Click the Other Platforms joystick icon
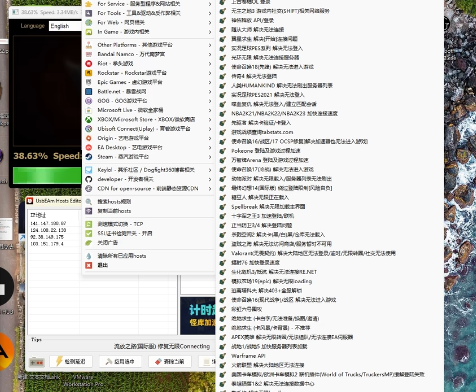This screenshot has height=392, width=476. [89, 45]
